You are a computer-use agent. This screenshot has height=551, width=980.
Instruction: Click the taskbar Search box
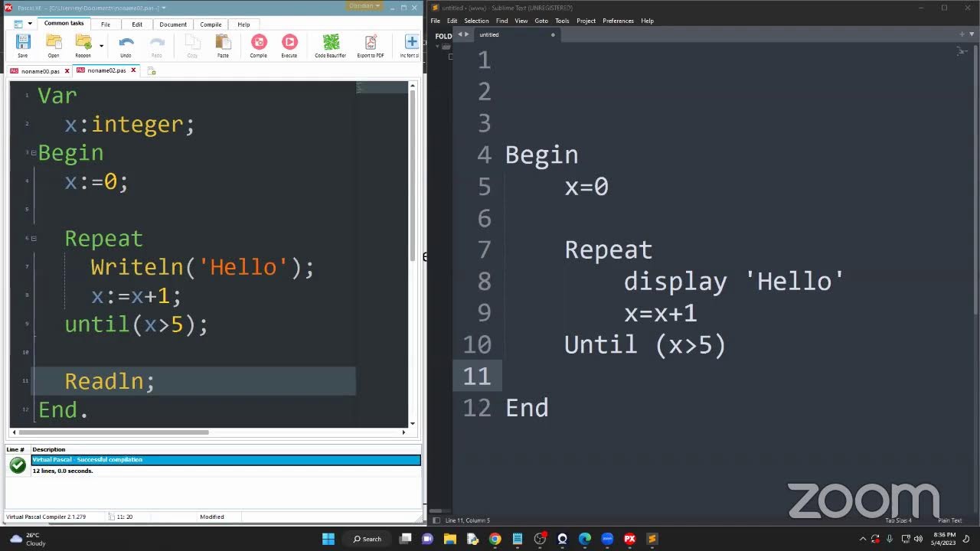coord(367,539)
